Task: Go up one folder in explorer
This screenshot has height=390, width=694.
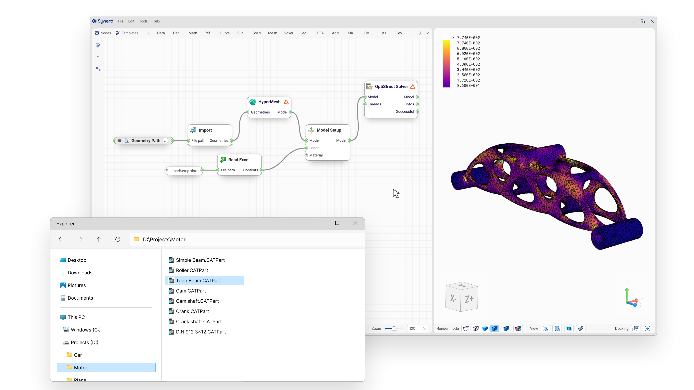Action: (98, 239)
